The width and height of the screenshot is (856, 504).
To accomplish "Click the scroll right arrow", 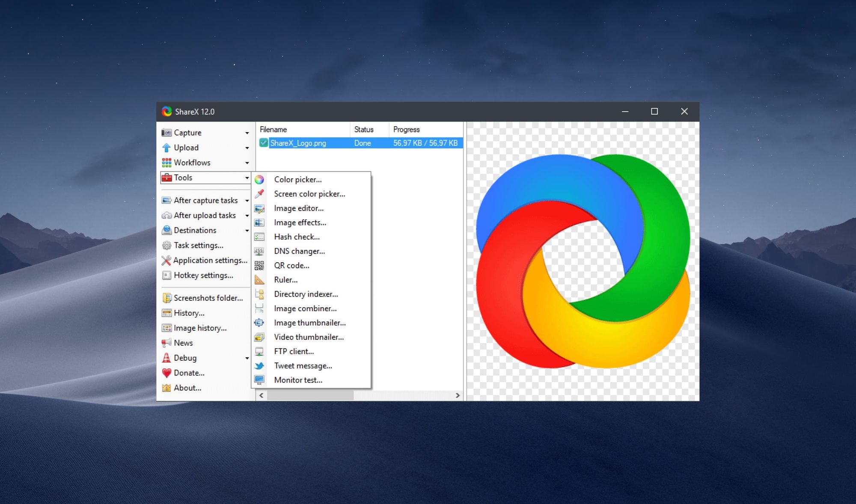I will click(458, 395).
